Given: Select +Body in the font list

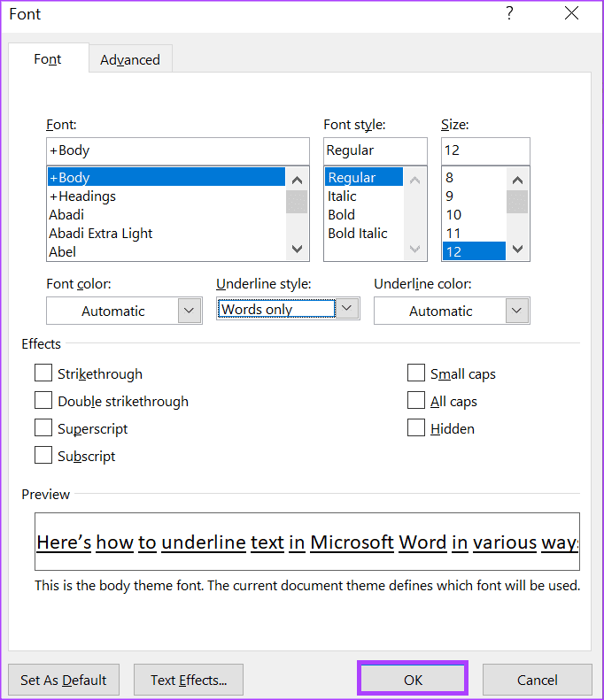Looking at the screenshot, I should [x=166, y=177].
